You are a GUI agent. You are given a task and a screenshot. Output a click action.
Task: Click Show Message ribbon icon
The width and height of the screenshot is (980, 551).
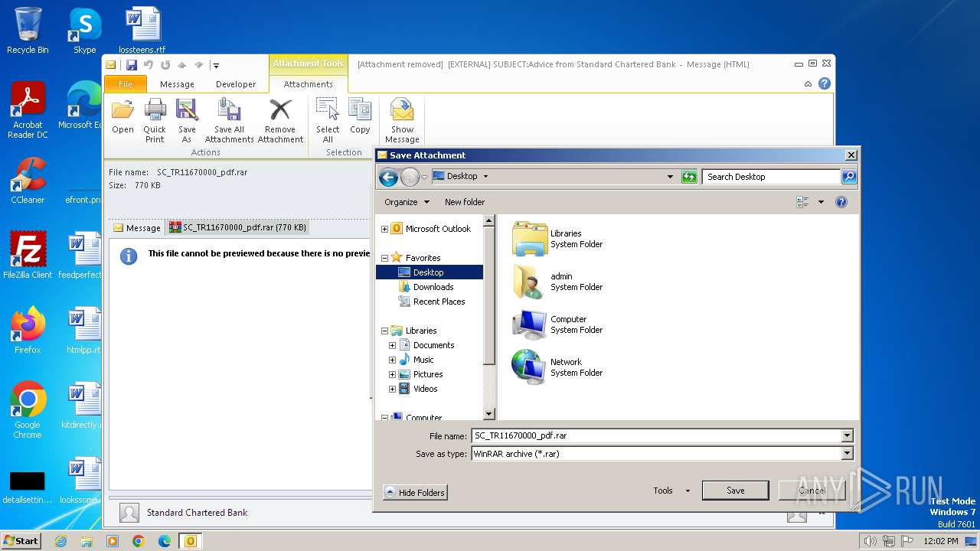coord(402,119)
